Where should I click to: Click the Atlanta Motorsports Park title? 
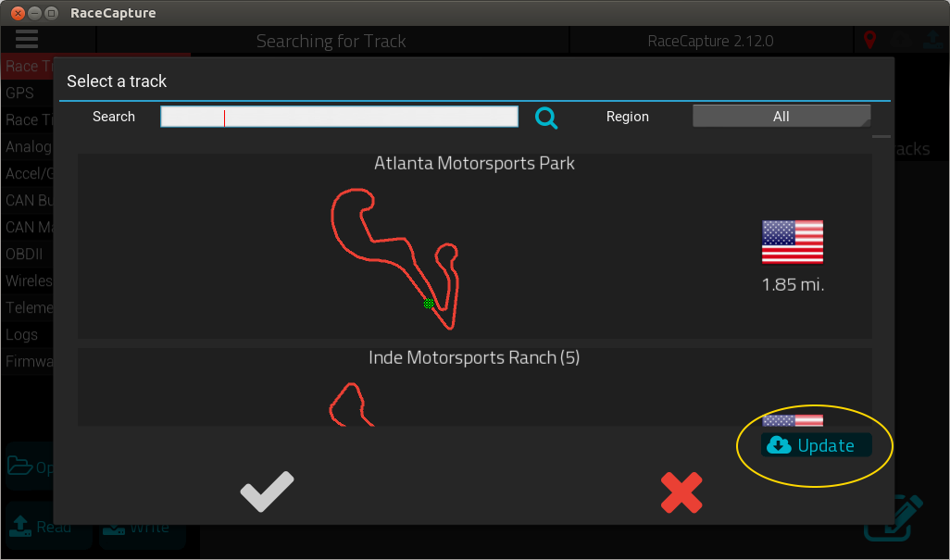(474, 164)
